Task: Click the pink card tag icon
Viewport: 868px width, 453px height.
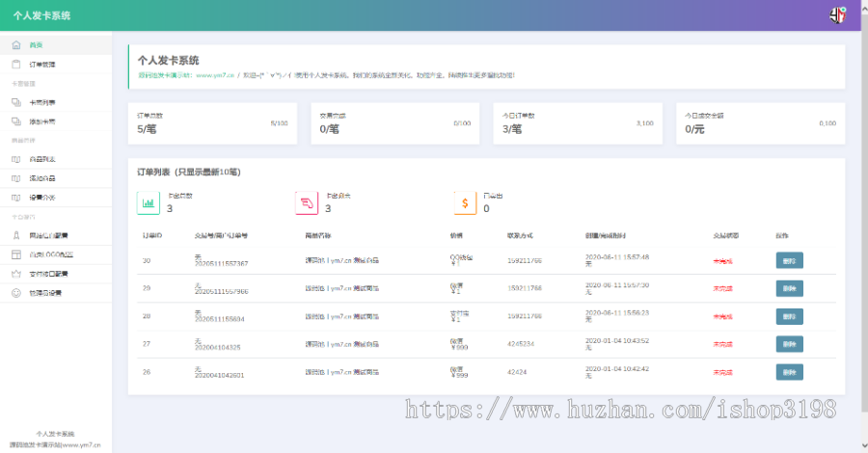Action: tap(307, 203)
